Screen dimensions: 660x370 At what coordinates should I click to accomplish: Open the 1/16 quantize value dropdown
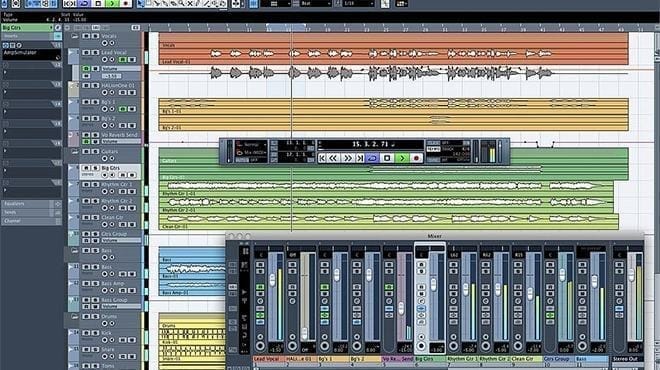coord(358,4)
